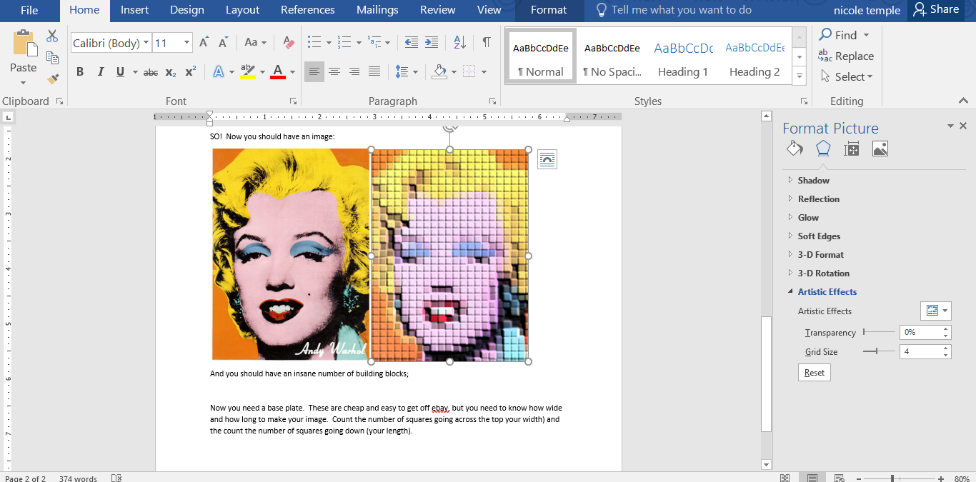Click the Share button
Viewport: 976px width, 482px height.
click(936, 10)
